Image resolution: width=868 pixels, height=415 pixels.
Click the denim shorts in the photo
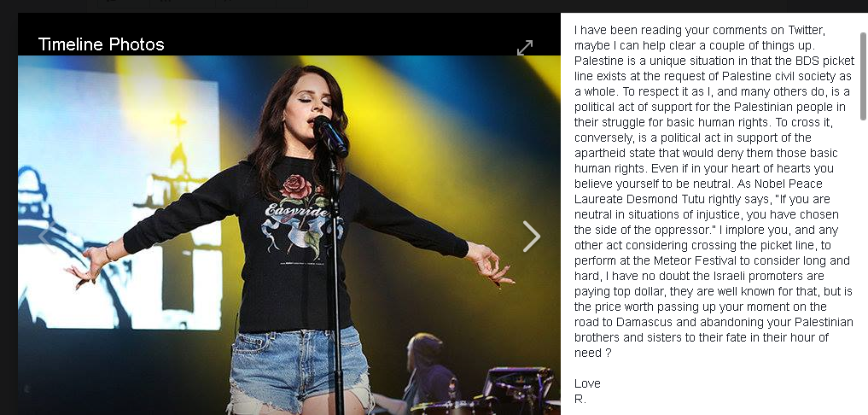coord(299,368)
